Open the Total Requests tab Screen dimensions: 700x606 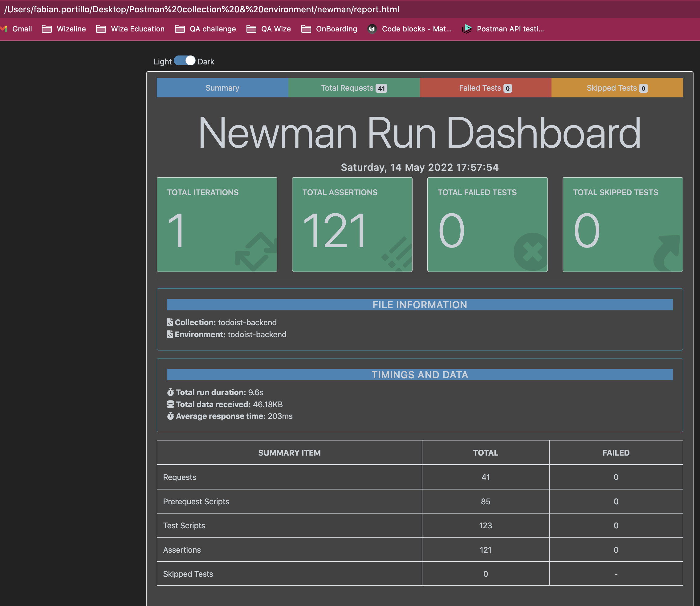pos(354,88)
